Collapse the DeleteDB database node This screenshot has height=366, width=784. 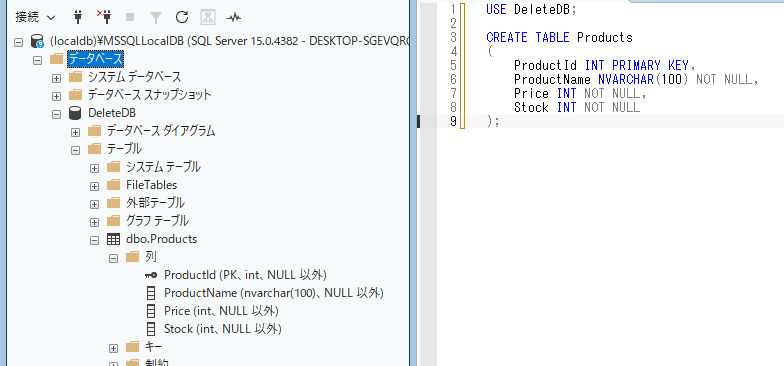point(56,114)
